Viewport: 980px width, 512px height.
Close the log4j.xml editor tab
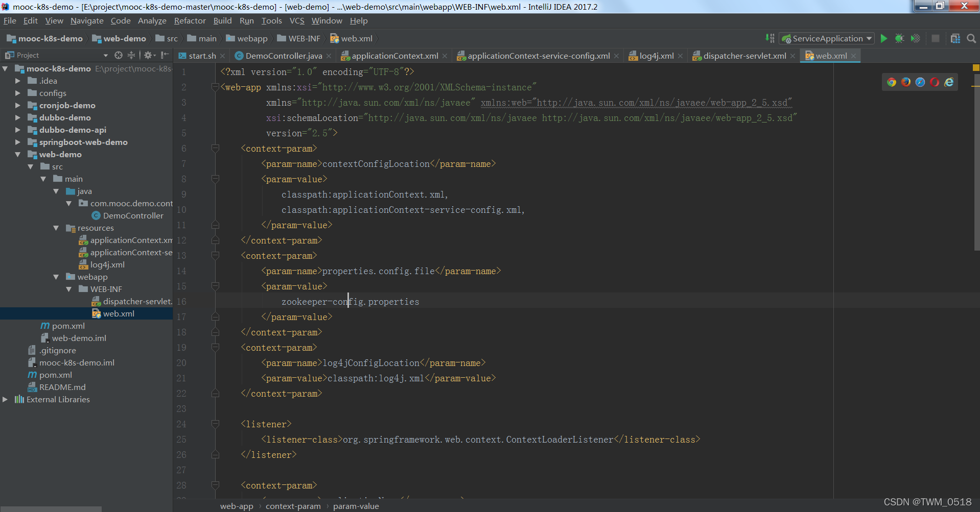pyautogui.click(x=680, y=56)
